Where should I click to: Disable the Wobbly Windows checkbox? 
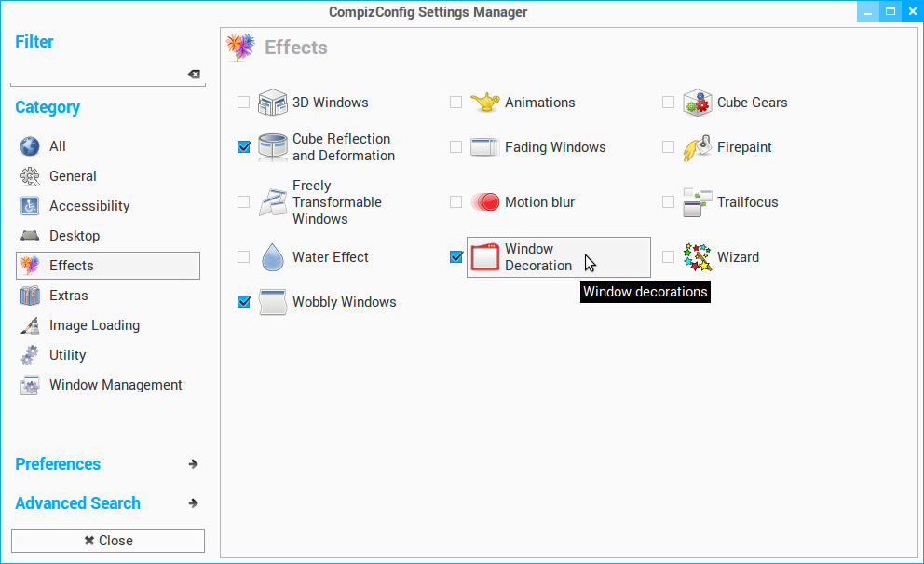(244, 302)
